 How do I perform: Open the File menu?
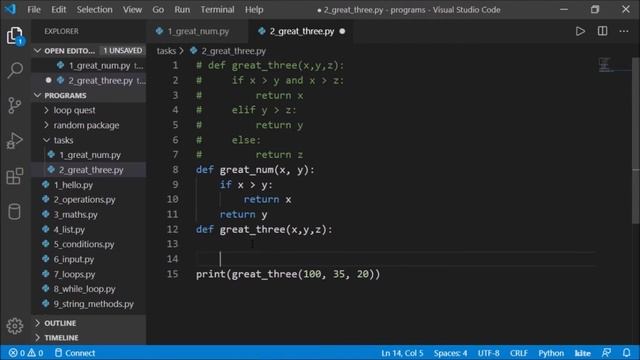(34, 9)
